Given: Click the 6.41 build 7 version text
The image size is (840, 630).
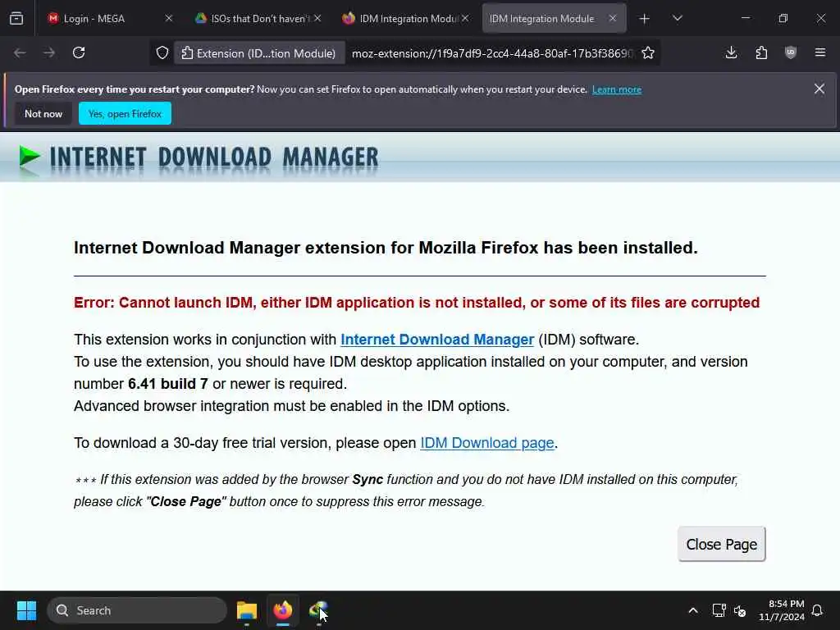Looking at the screenshot, I should click(x=167, y=384).
